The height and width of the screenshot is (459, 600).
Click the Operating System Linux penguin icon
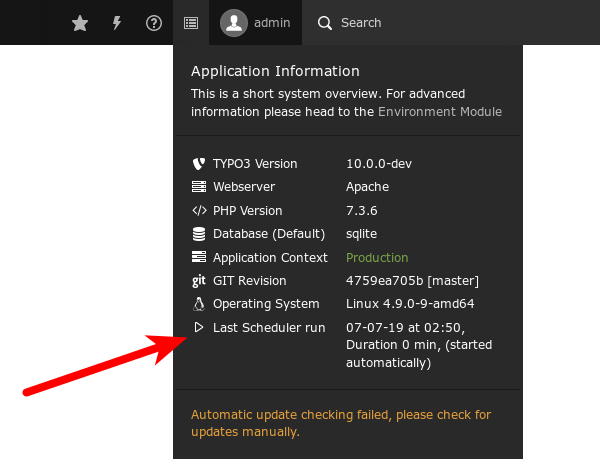click(198, 304)
